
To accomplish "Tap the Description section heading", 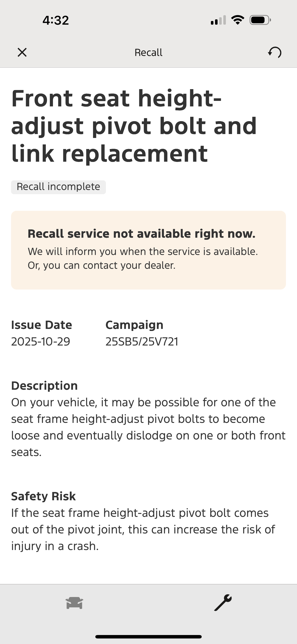I will pyautogui.click(x=44, y=386).
